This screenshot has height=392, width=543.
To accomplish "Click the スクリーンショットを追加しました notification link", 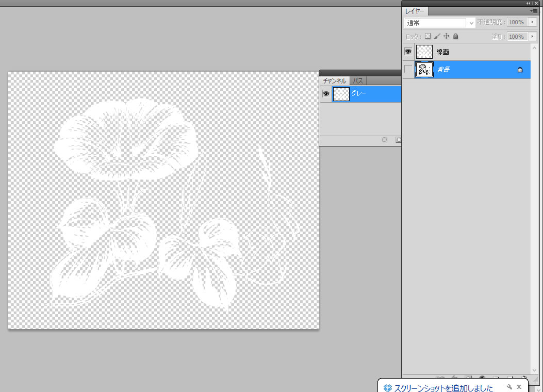I will point(443,388).
